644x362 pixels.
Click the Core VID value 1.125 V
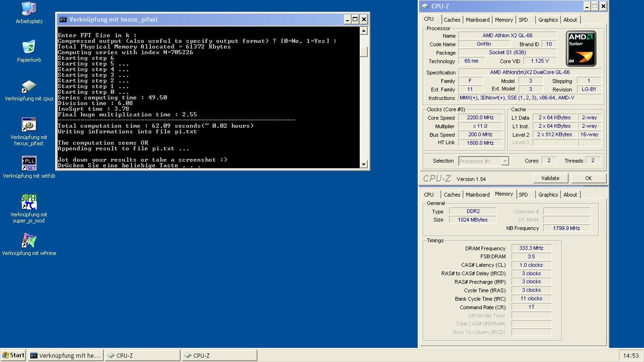[x=539, y=61]
